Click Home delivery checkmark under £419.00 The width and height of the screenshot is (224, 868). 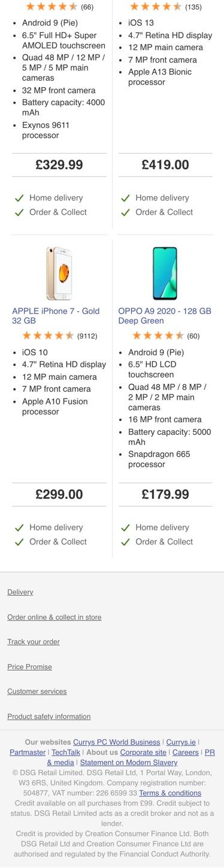125,198
